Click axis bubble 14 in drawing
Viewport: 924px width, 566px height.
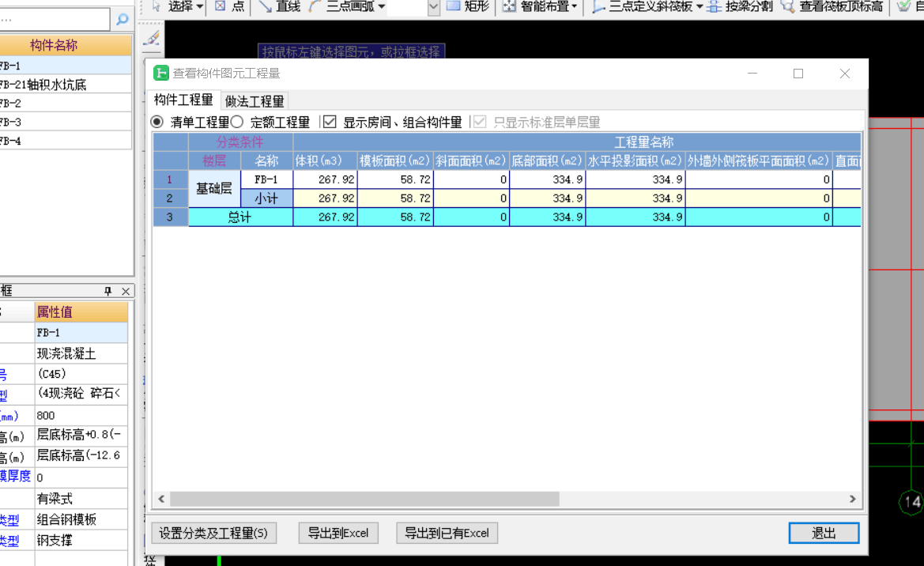coord(911,502)
